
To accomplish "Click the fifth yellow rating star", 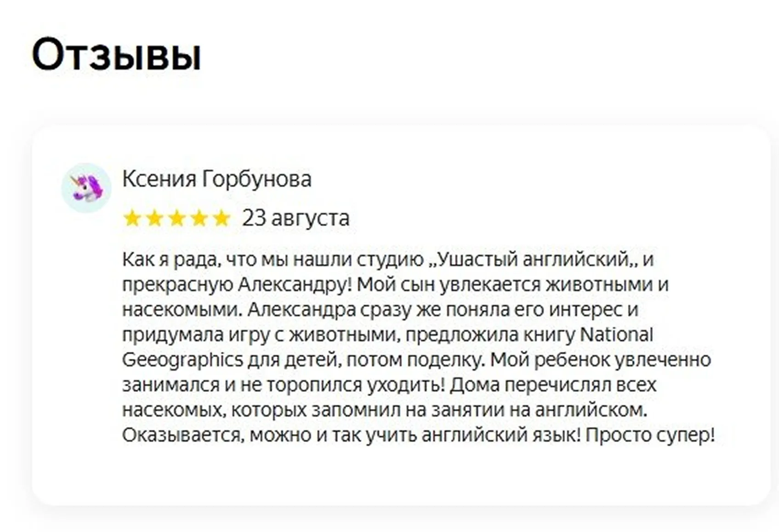I will point(222,218).
